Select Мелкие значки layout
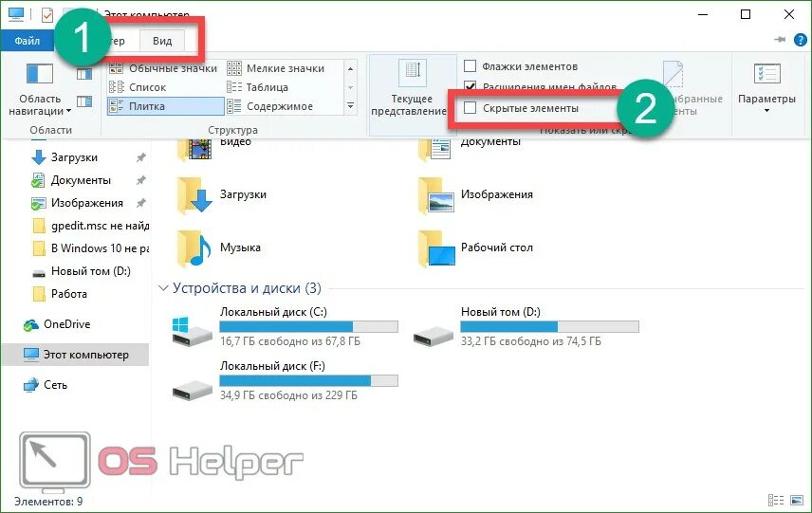 [277, 68]
